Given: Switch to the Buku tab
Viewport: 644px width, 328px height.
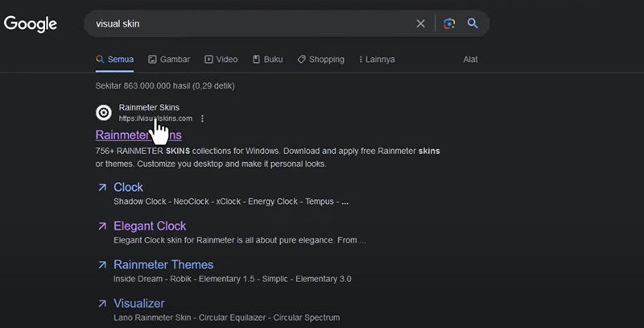Looking at the screenshot, I should [x=267, y=59].
